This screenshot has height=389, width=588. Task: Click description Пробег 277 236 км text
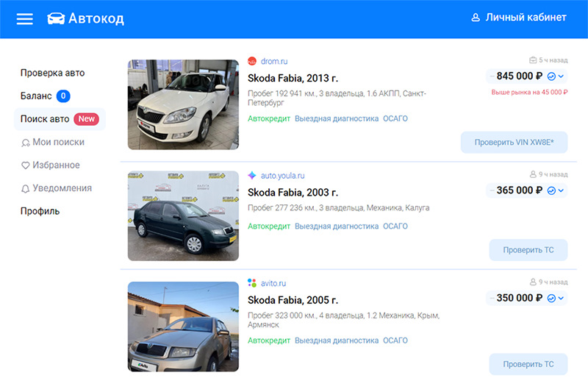(339, 208)
